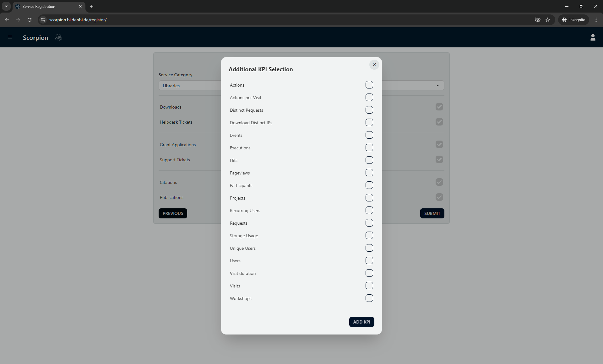This screenshot has height=364, width=603.
Task: Enable the Visit duration checkbox
Action: tap(369, 273)
